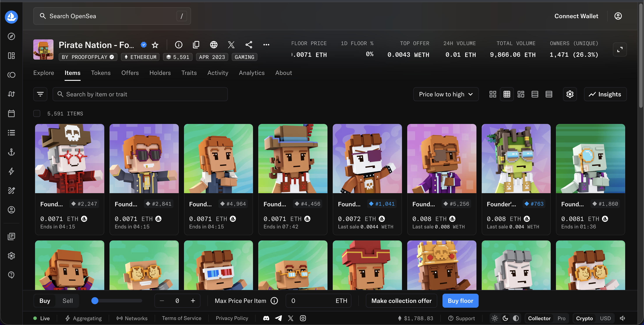Open the lightning bolt icon in sidebar
644x325 pixels.
tap(11, 171)
